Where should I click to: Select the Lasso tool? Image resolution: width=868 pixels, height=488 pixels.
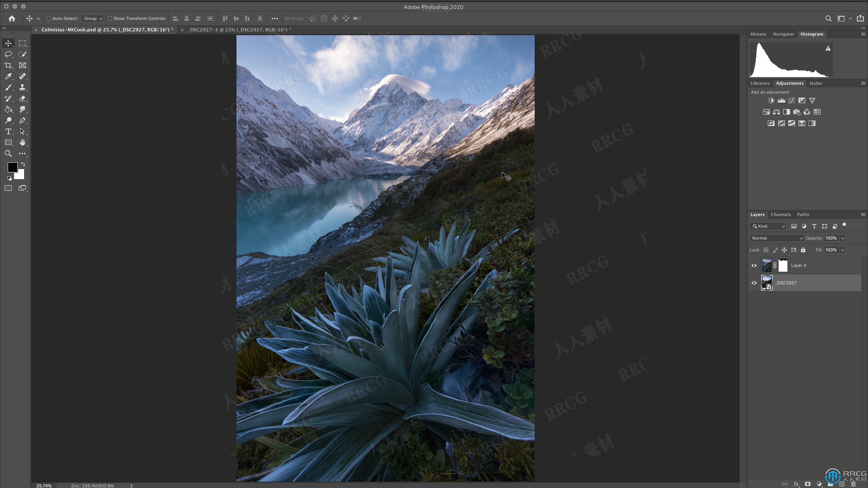tap(8, 54)
